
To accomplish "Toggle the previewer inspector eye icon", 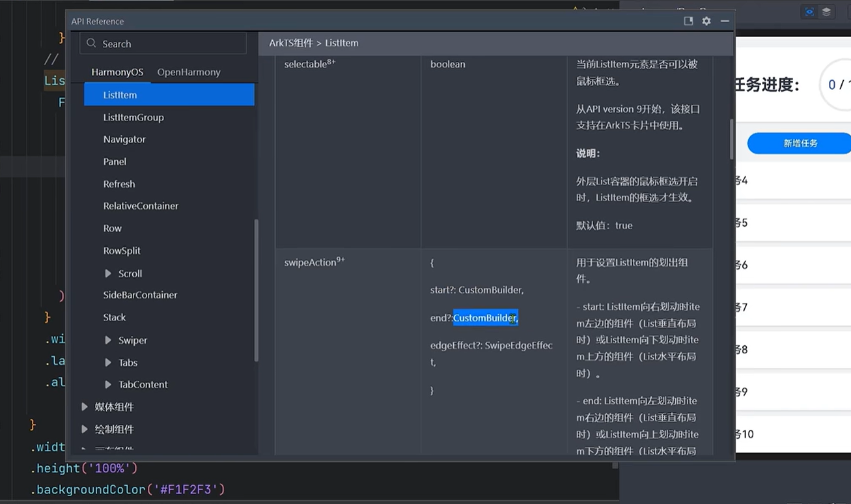I will pos(809,12).
